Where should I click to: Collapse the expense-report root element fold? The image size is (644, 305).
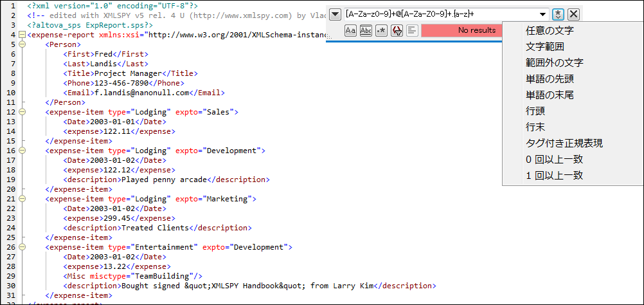[x=22, y=35]
